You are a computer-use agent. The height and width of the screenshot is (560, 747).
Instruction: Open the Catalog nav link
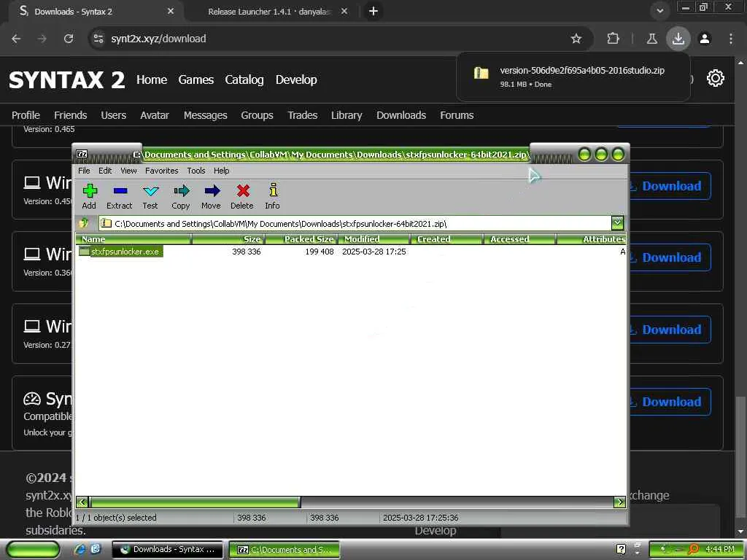coord(244,79)
